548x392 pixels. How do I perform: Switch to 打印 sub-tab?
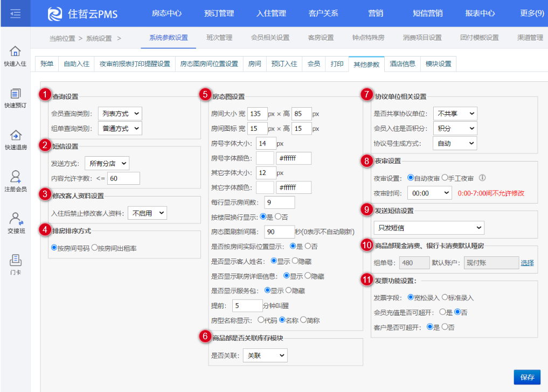point(337,64)
